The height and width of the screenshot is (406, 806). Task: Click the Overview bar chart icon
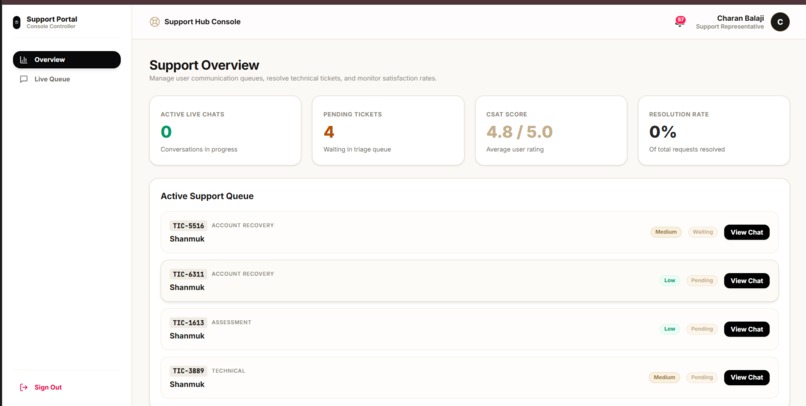[x=24, y=60]
